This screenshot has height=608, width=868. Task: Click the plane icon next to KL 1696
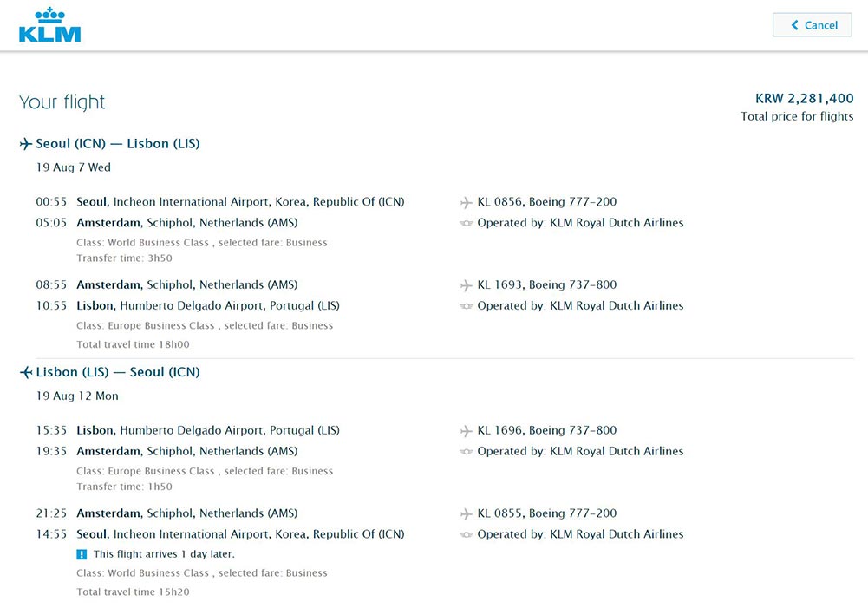point(467,431)
